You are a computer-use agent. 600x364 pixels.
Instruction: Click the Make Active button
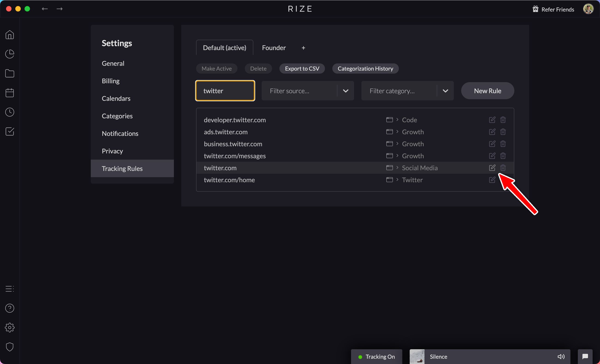point(216,69)
